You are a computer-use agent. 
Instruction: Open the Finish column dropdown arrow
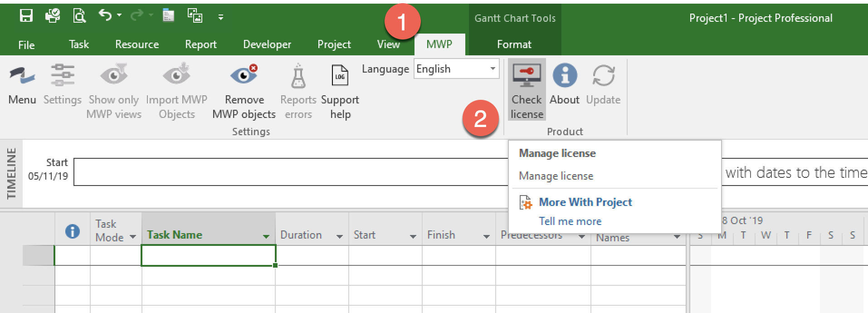pyautogui.click(x=487, y=236)
